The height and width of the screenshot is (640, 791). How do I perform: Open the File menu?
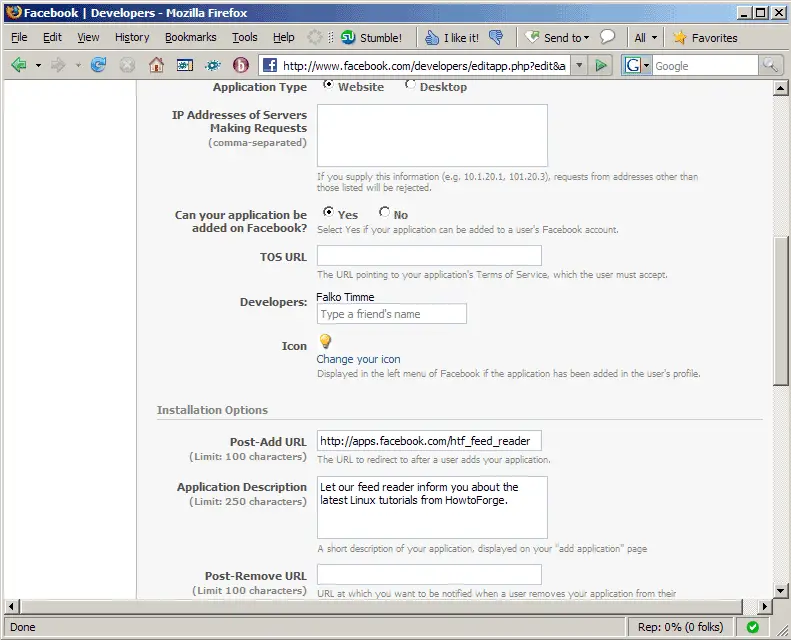(19, 37)
